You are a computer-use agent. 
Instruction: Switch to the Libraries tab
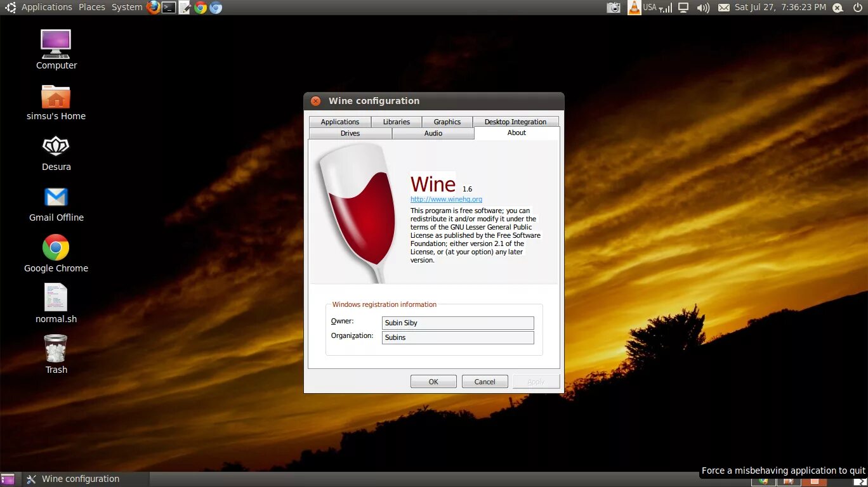pyautogui.click(x=397, y=122)
